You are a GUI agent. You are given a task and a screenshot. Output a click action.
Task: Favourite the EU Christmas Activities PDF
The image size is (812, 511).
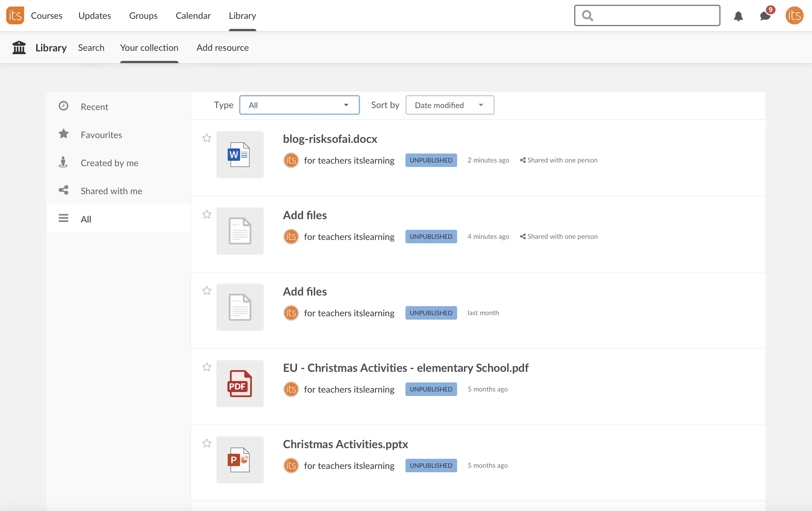[x=207, y=367]
